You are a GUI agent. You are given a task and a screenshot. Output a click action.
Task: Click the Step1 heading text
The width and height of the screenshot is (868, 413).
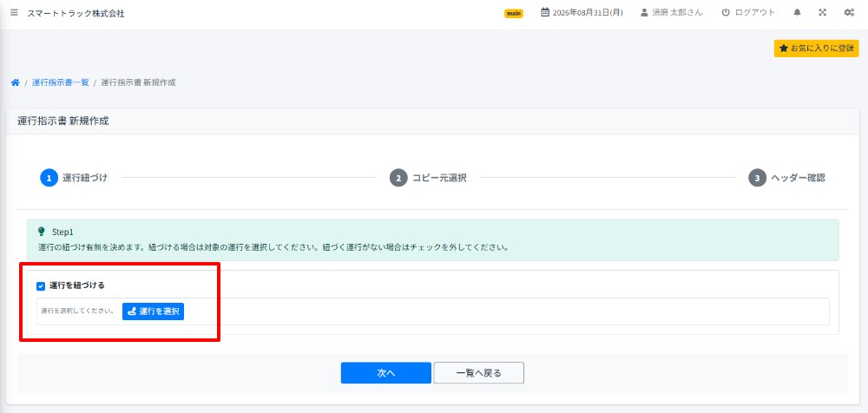[x=62, y=232]
